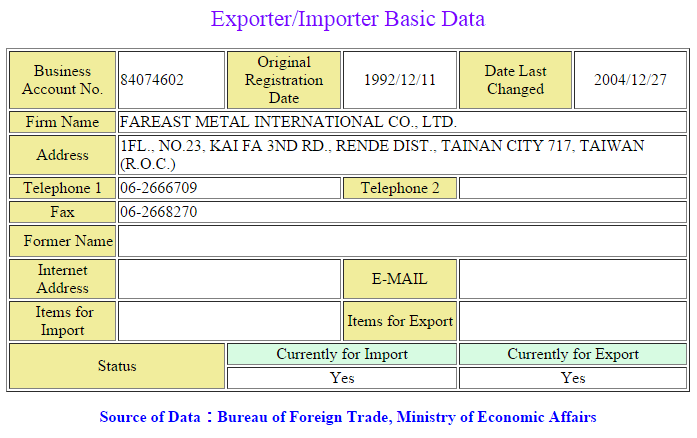The height and width of the screenshot is (438, 697).
Task: Click firm name FAREAST METAL INTERNATIONAL CO., LTD.
Action: click(288, 122)
